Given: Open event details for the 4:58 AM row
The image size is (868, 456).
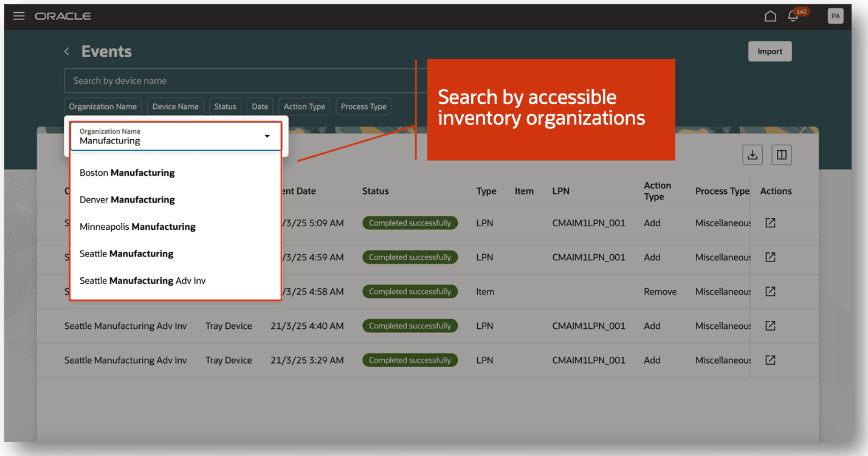Looking at the screenshot, I should pos(770,292).
